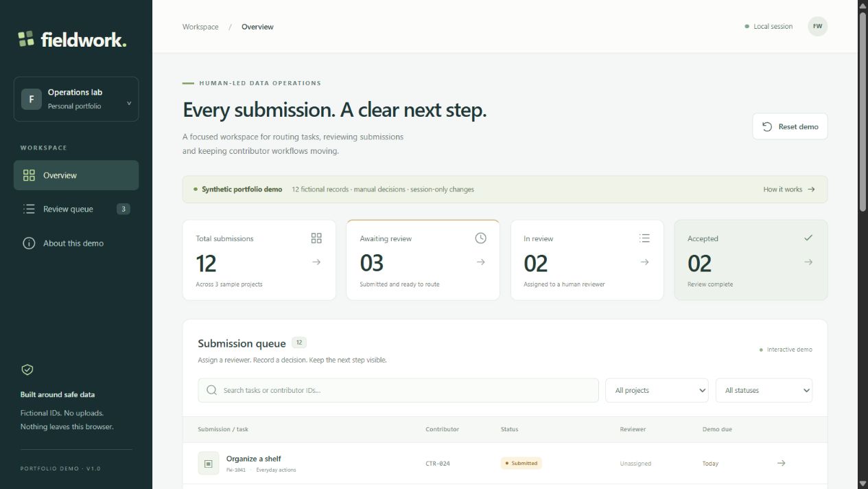
Task: Click the clock icon on Awaiting review
Action: pyautogui.click(x=480, y=238)
